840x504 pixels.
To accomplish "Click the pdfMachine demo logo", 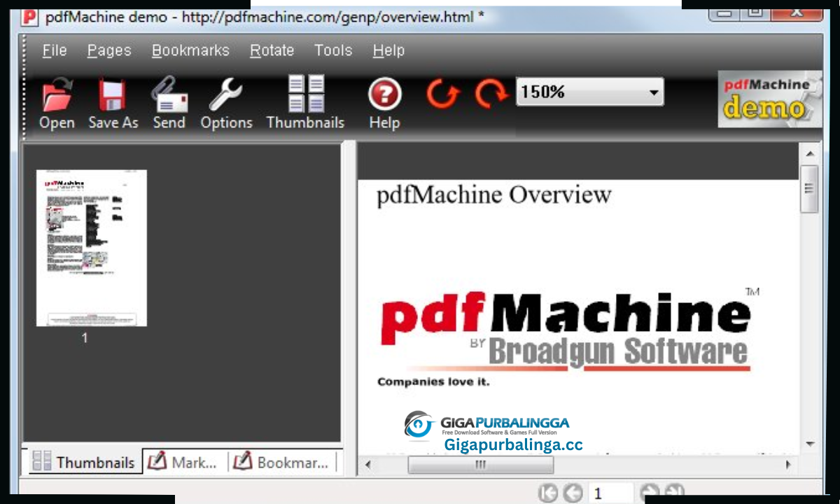I will click(770, 99).
